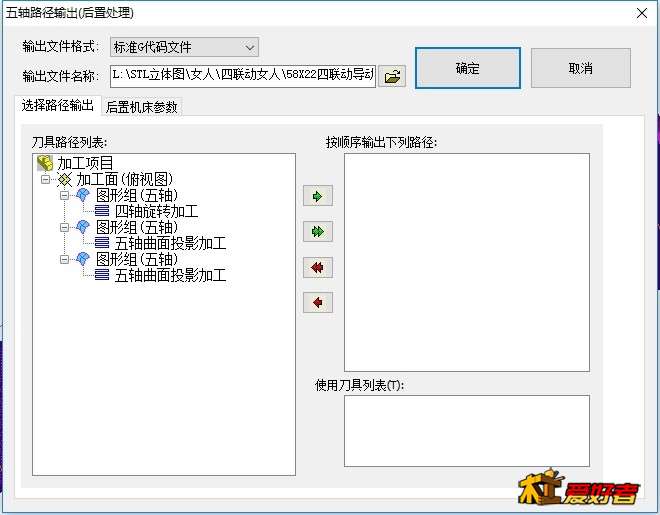Click the second 图形组(五轴) group icon
Viewport: 660px width, 515px height.
click(x=83, y=227)
